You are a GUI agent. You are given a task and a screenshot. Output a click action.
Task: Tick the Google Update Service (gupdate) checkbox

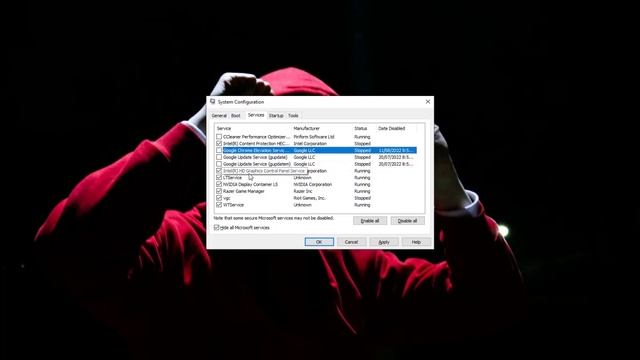coord(219,157)
